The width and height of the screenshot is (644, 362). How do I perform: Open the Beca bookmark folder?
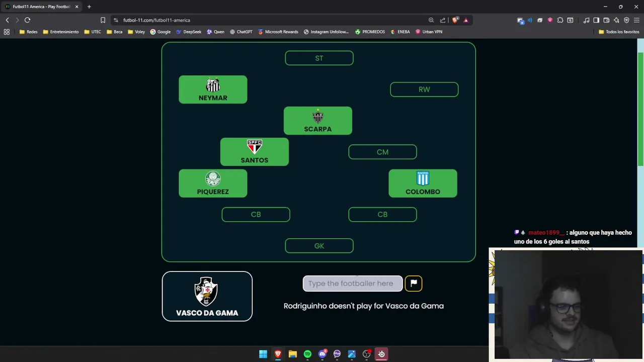click(114, 32)
